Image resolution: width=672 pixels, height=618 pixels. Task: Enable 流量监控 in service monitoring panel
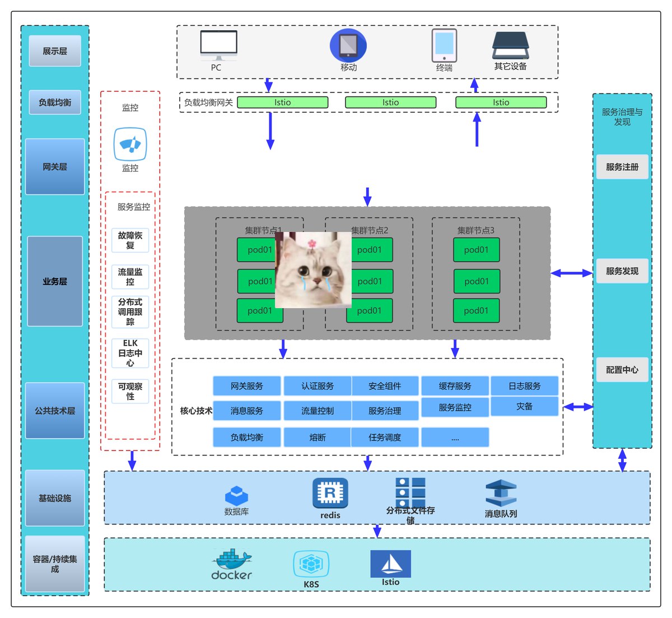coord(130,275)
